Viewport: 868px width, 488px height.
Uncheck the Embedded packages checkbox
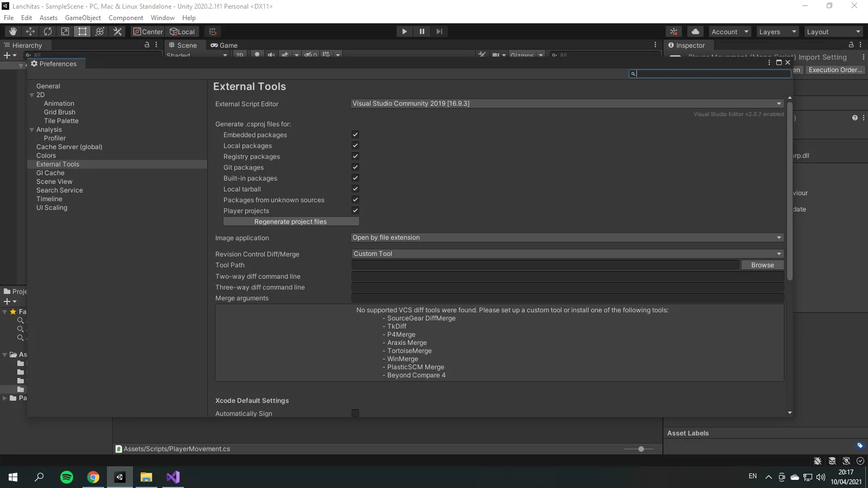click(x=355, y=134)
